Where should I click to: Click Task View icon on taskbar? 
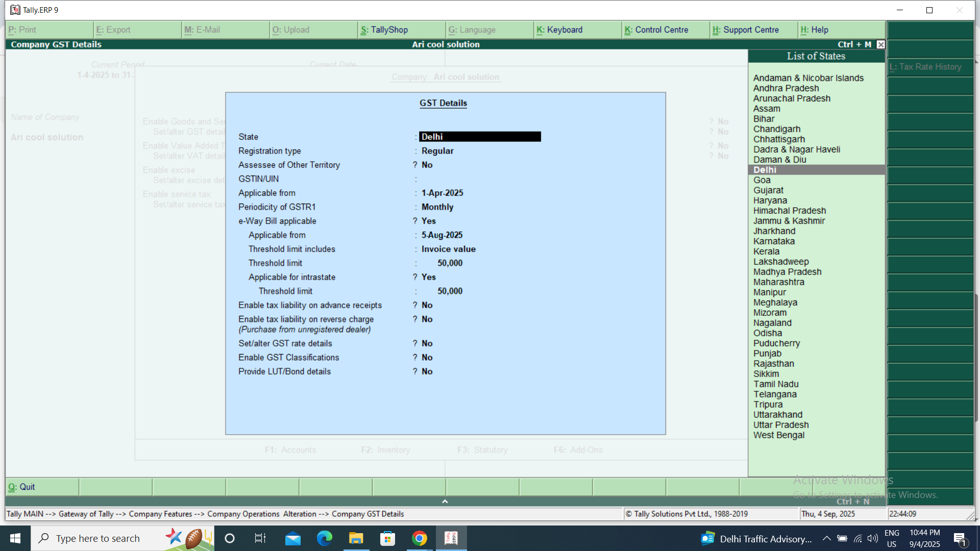[x=260, y=538]
